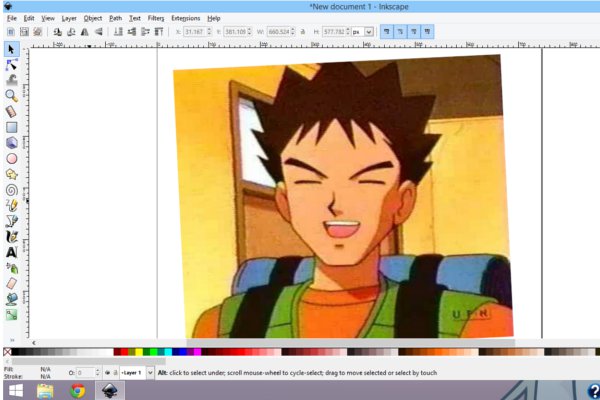The image size is (600, 400).
Task: Rotate selection 90 degrees counter-clockwise
Action: coord(58,32)
